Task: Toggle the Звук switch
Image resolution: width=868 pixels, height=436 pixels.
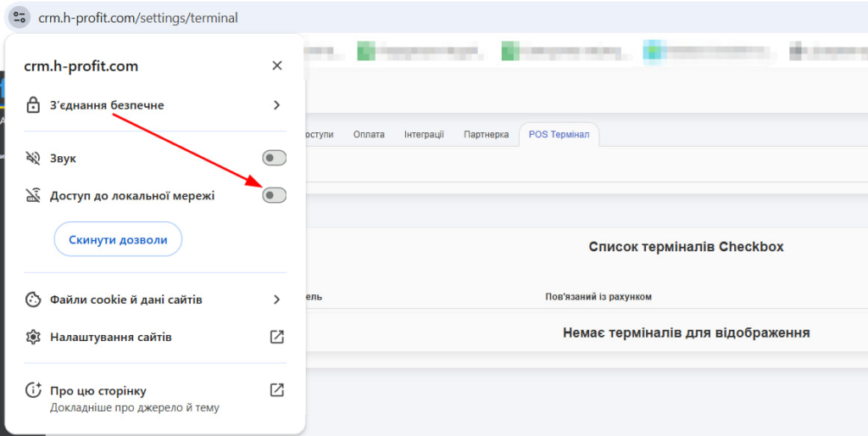Action: [274, 158]
